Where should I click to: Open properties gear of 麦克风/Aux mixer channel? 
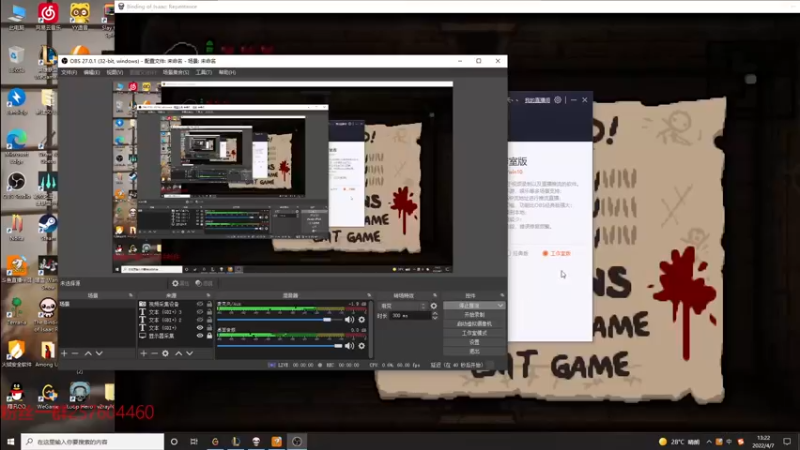click(362, 320)
